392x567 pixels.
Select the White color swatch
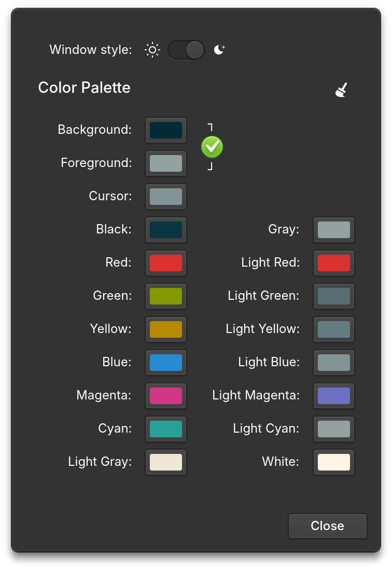(x=334, y=462)
